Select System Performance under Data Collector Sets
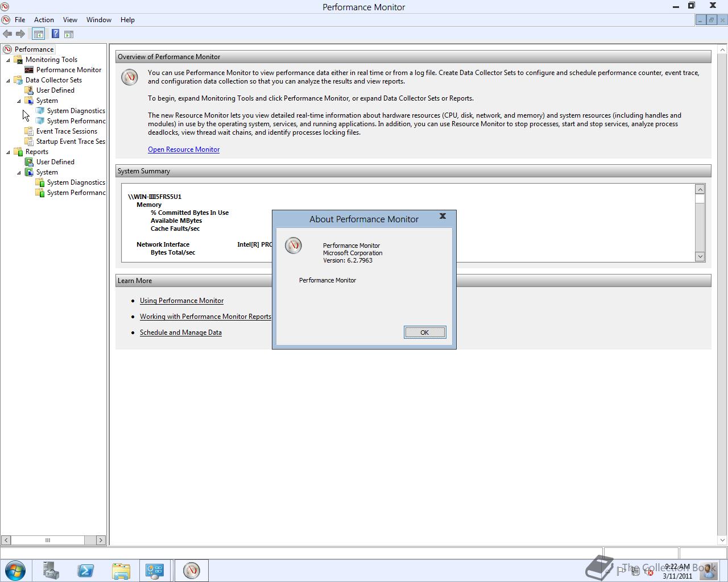Screen dimensions: 728x582 76,121
